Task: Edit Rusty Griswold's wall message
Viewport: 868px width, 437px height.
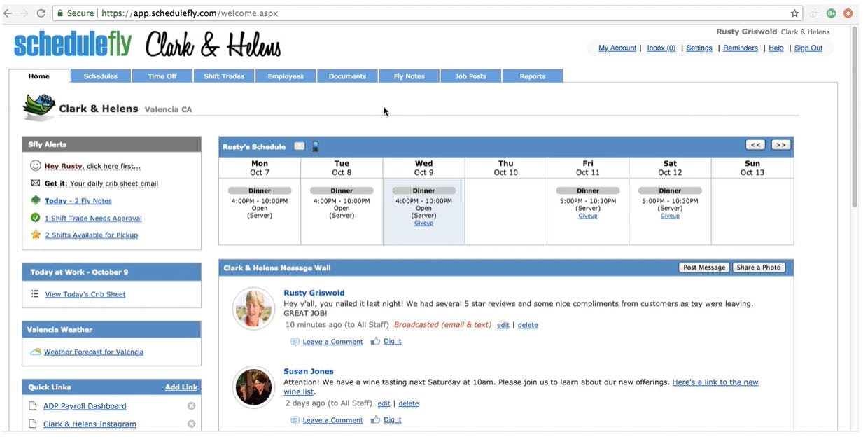Action: [503, 325]
